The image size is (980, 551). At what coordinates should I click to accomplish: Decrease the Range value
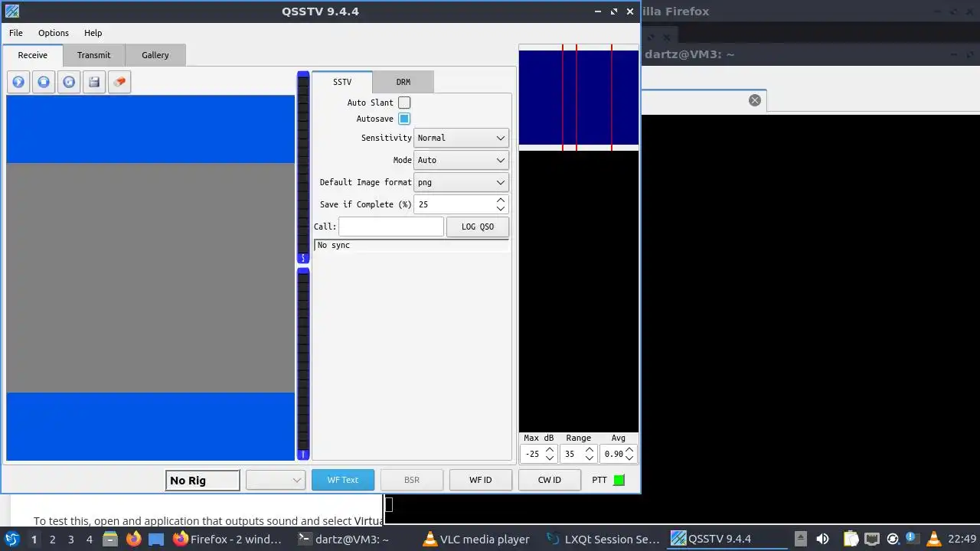tap(590, 458)
